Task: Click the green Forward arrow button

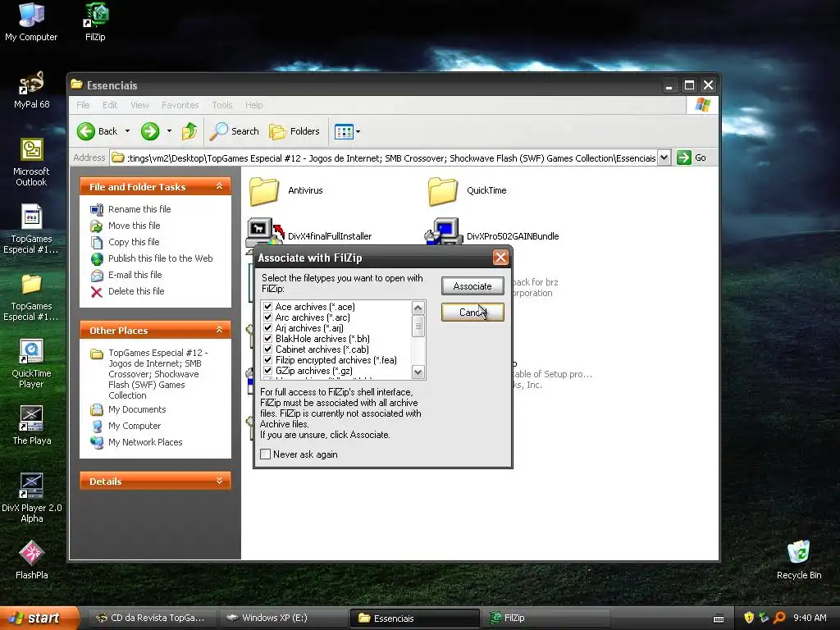Action: point(150,131)
